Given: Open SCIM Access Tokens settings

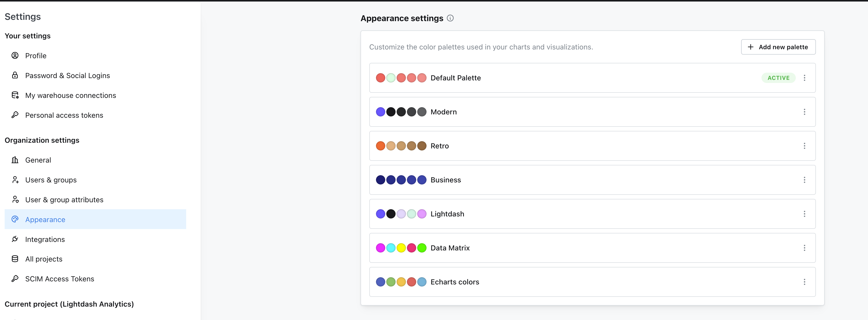Looking at the screenshot, I should click(60, 279).
